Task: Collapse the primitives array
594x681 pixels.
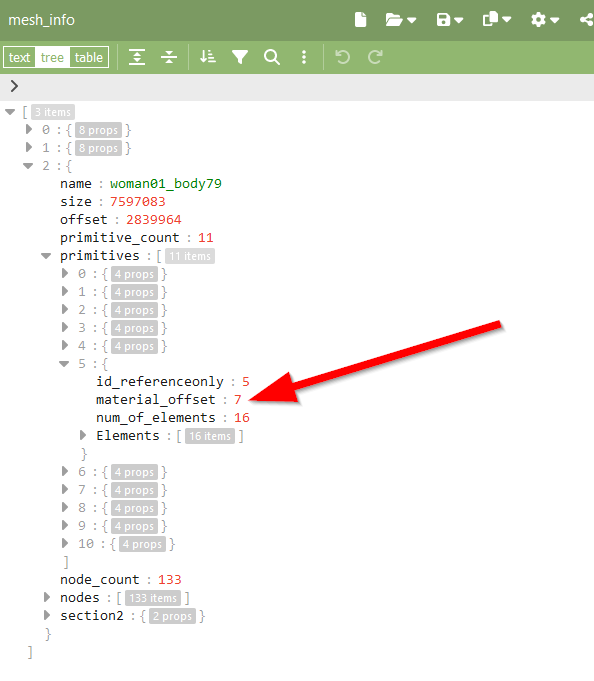Action: 46,256
